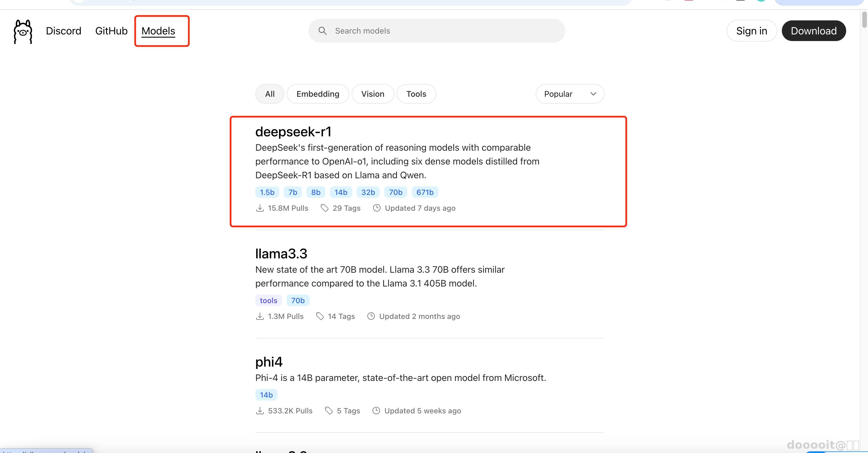
Task: Go to the Discord nav link
Action: (x=63, y=31)
